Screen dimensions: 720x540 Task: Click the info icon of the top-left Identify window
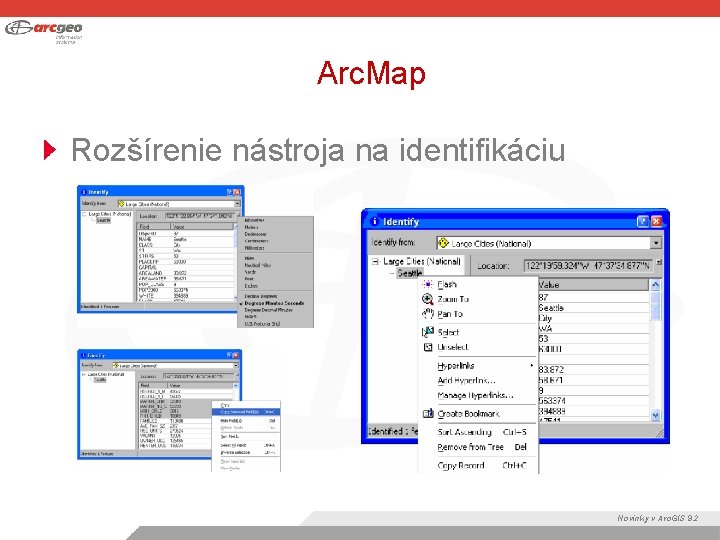coord(84,192)
